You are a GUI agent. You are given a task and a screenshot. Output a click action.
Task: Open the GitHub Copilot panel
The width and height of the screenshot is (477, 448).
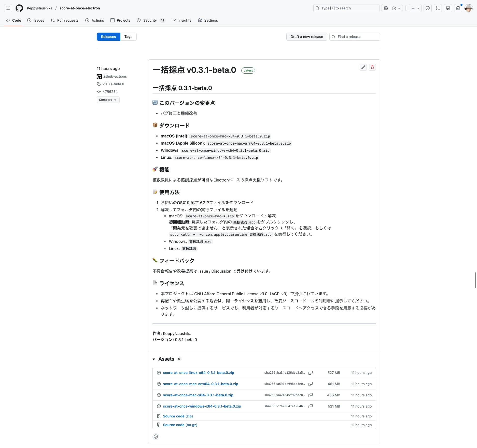[x=386, y=8]
